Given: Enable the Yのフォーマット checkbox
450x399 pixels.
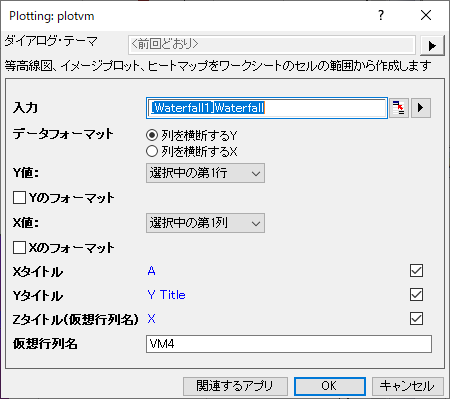Looking at the screenshot, I should click(x=19, y=197).
